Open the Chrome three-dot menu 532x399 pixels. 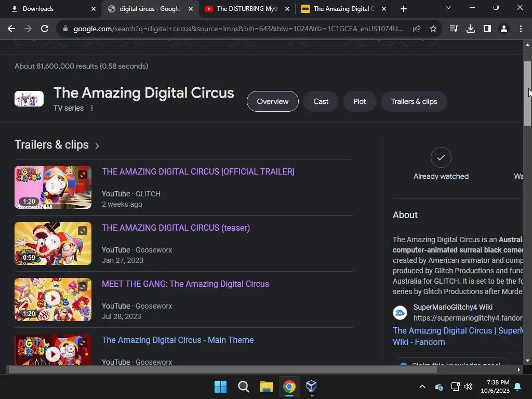point(521,29)
